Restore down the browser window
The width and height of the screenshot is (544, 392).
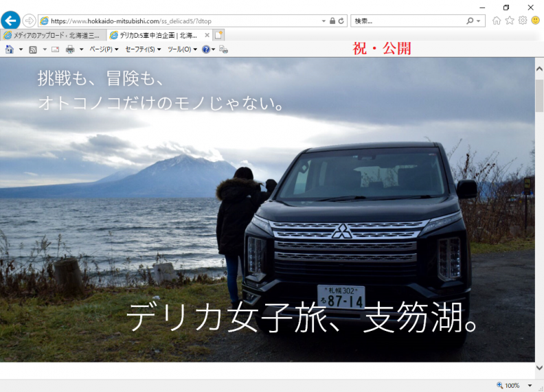(x=506, y=8)
